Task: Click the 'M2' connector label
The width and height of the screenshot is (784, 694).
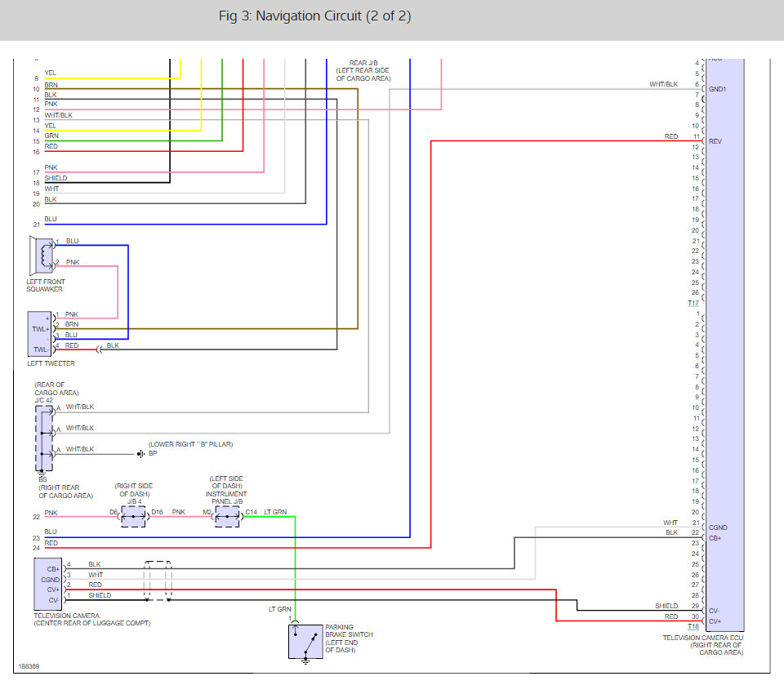Action: pyautogui.click(x=207, y=512)
